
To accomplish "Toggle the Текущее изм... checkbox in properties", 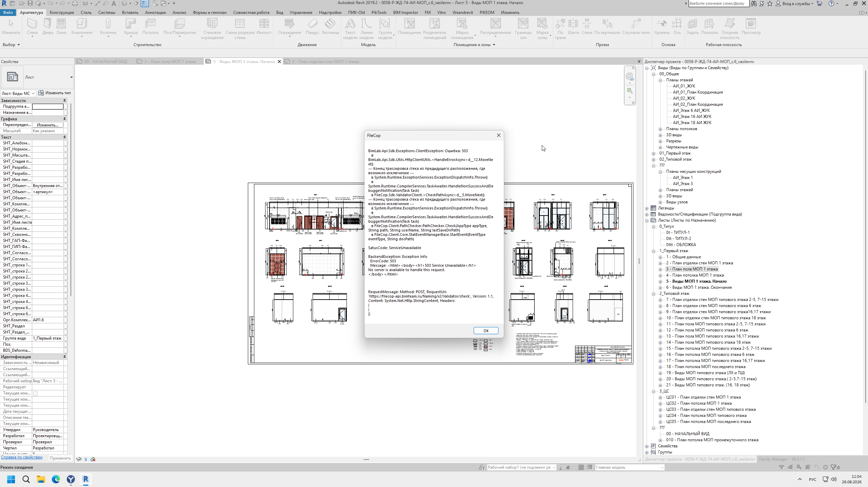I will [x=35, y=393].
